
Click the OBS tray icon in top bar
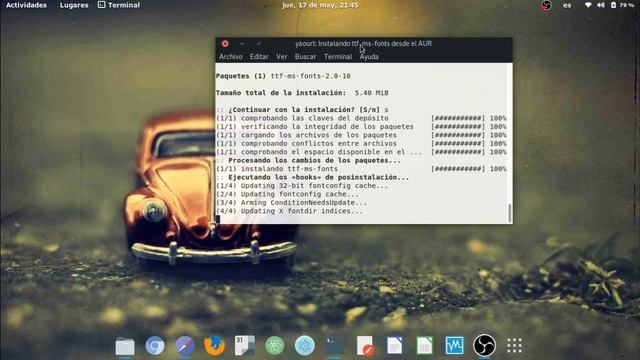[x=546, y=5]
